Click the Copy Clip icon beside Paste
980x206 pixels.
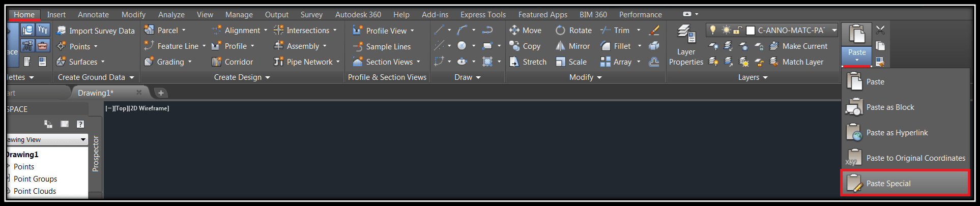(x=880, y=46)
